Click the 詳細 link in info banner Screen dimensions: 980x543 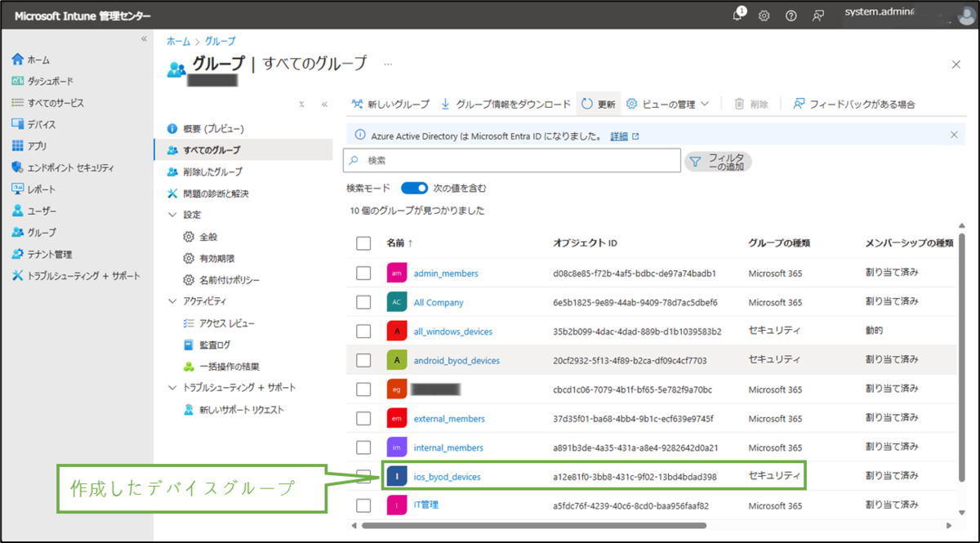(x=619, y=136)
